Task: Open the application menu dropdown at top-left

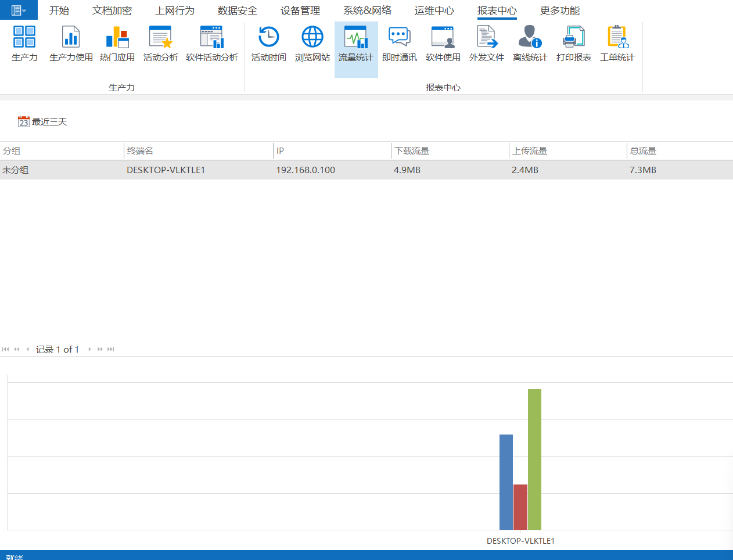Action: point(19,10)
